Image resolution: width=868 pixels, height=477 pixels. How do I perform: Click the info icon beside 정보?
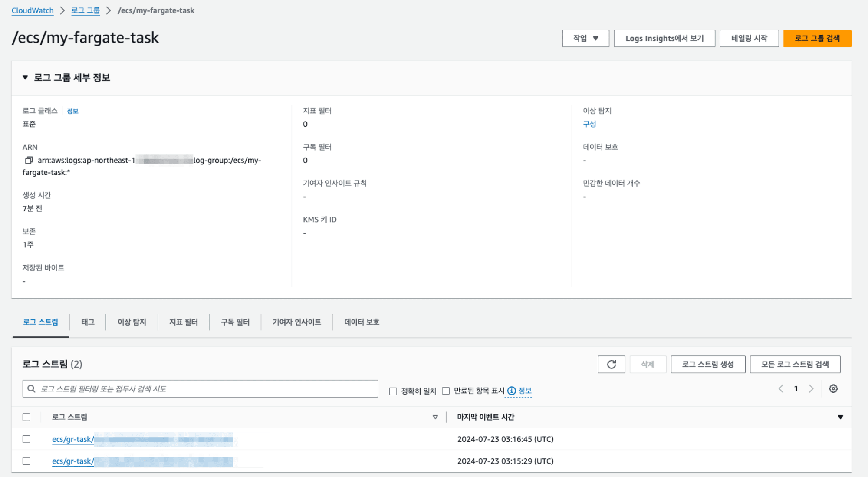(512, 391)
